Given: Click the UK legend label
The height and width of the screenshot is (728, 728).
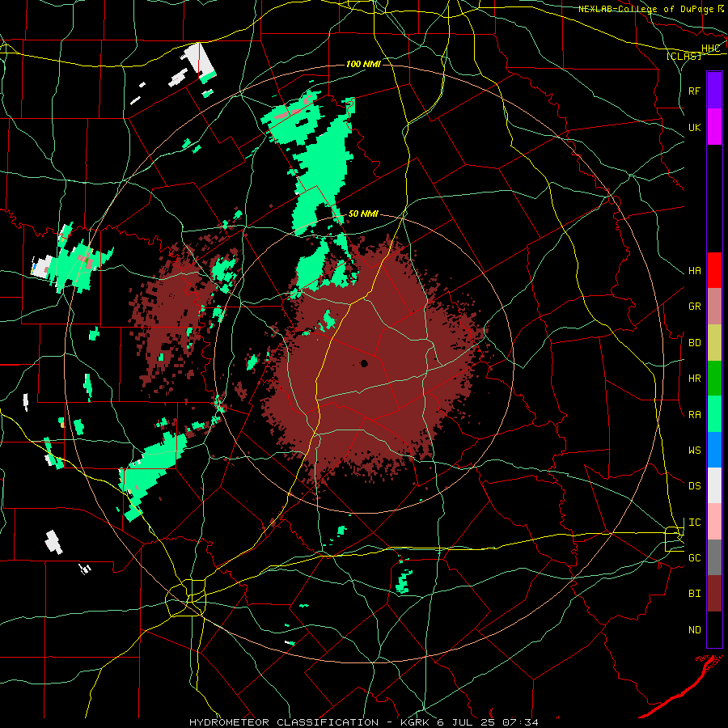Looking at the screenshot, I should [694, 127].
